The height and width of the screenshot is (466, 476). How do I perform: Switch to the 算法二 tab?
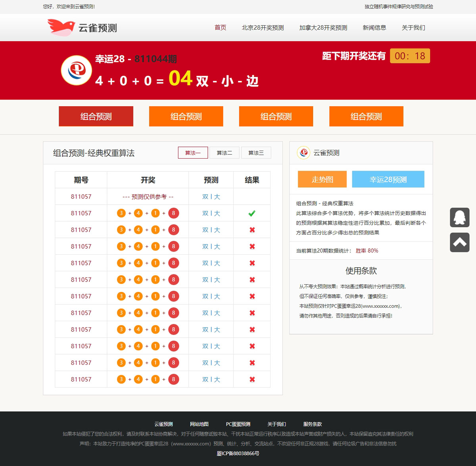225,153
